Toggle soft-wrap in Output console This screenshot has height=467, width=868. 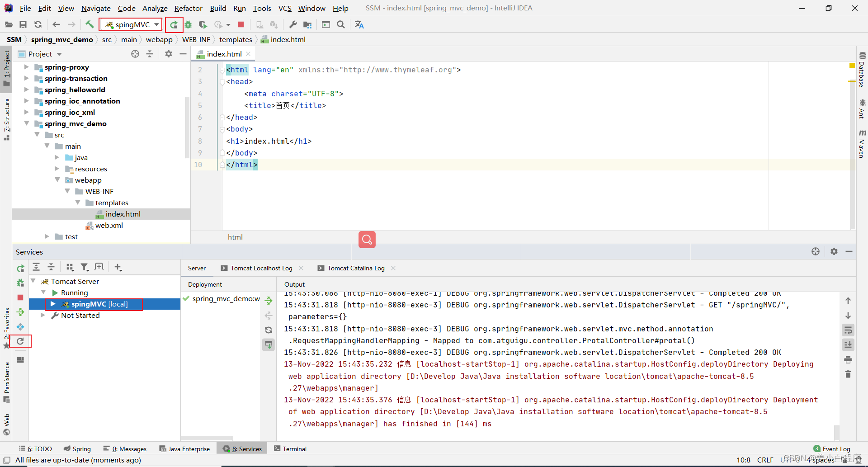848,330
